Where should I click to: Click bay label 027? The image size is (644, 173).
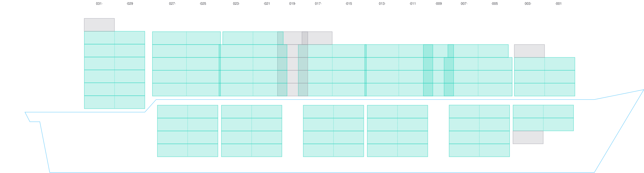coord(172,4)
